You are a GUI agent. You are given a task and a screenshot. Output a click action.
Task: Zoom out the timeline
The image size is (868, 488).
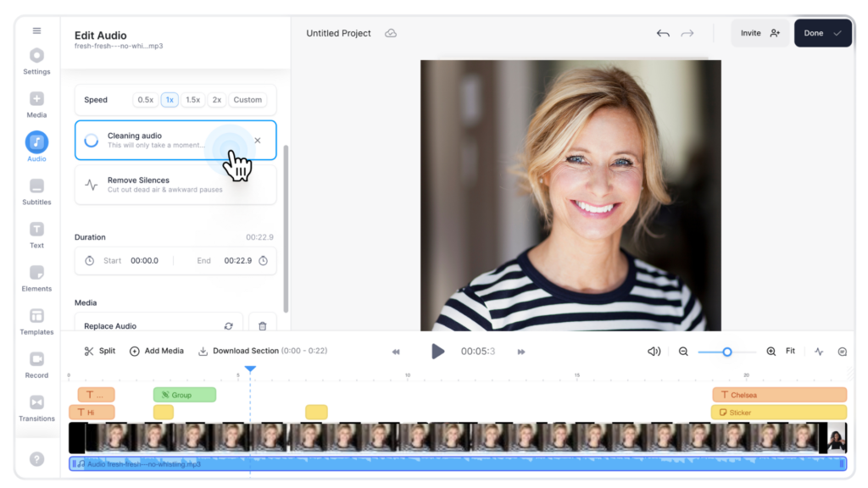click(684, 352)
